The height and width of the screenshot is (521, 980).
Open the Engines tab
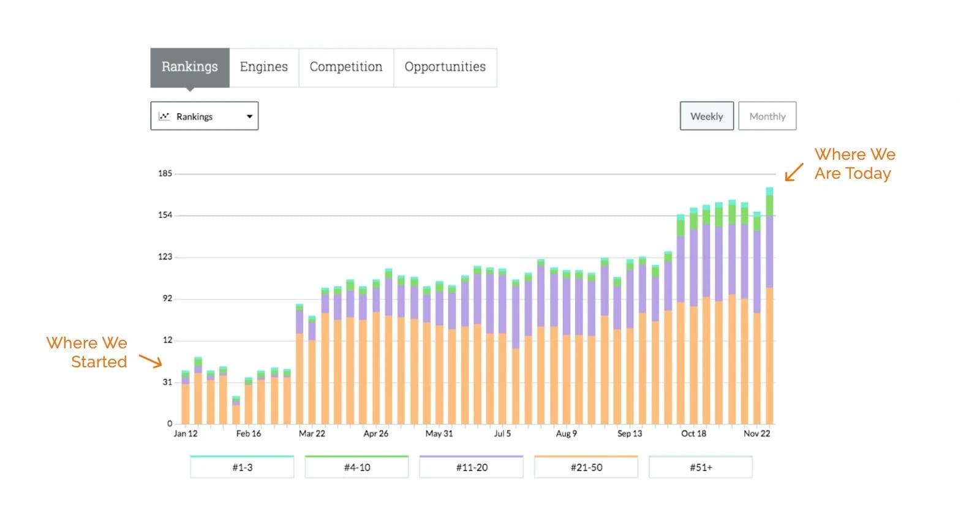[x=263, y=67]
